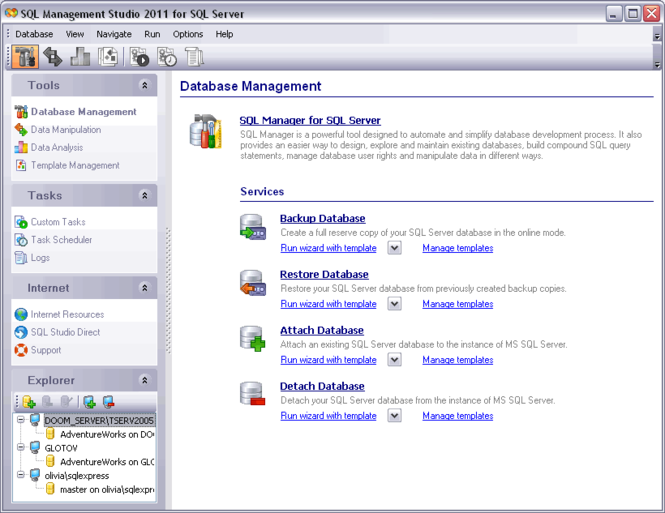The width and height of the screenshot is (665, 513).
Task: Open Backup Database template dropdown
Action: pos(394,248)
